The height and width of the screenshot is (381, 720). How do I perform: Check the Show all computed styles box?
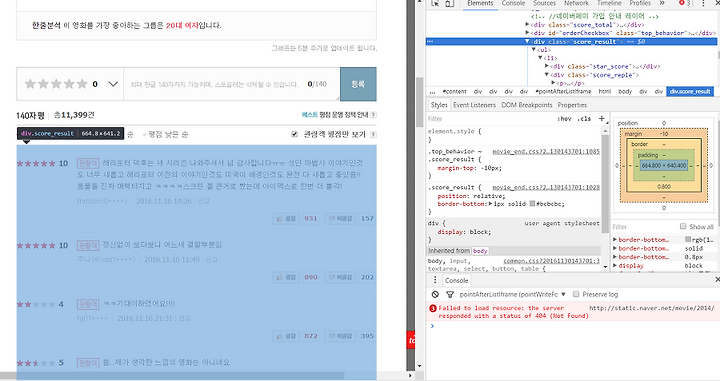[x=683, y=226]
